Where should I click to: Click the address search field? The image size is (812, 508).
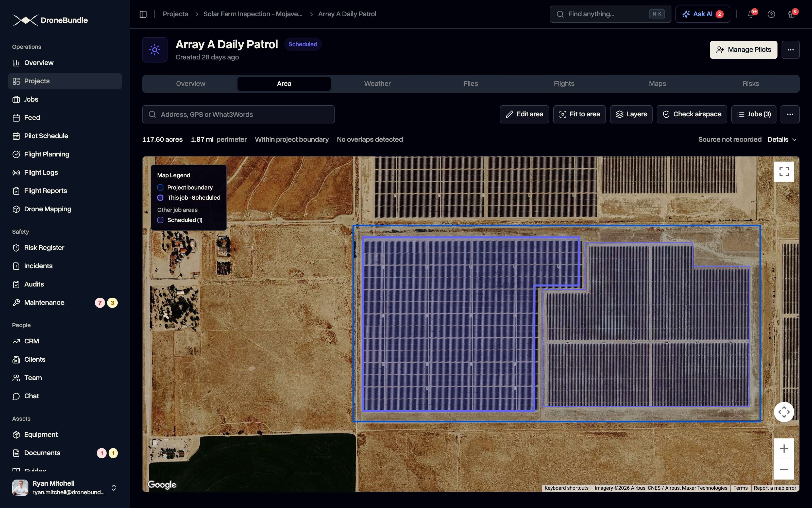[x=238, y=114]
